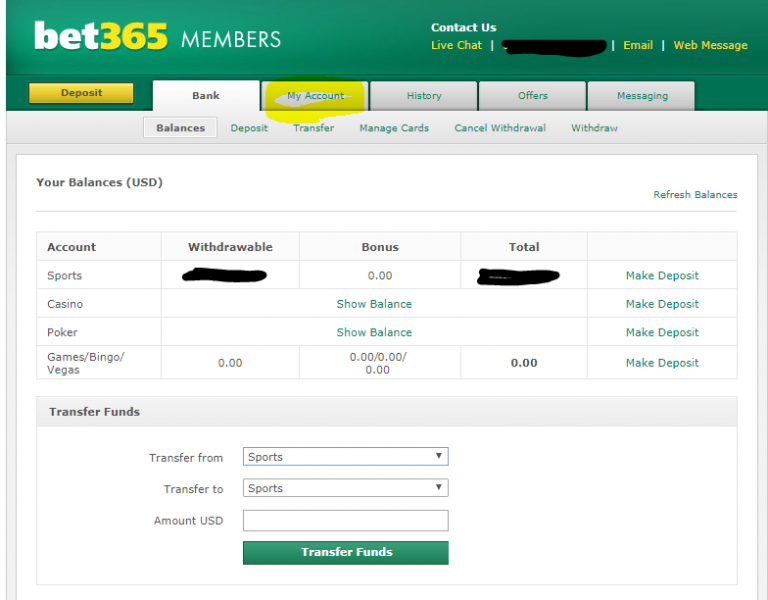Open the Web Message link

pyautogui.click(x=710, y=46)
